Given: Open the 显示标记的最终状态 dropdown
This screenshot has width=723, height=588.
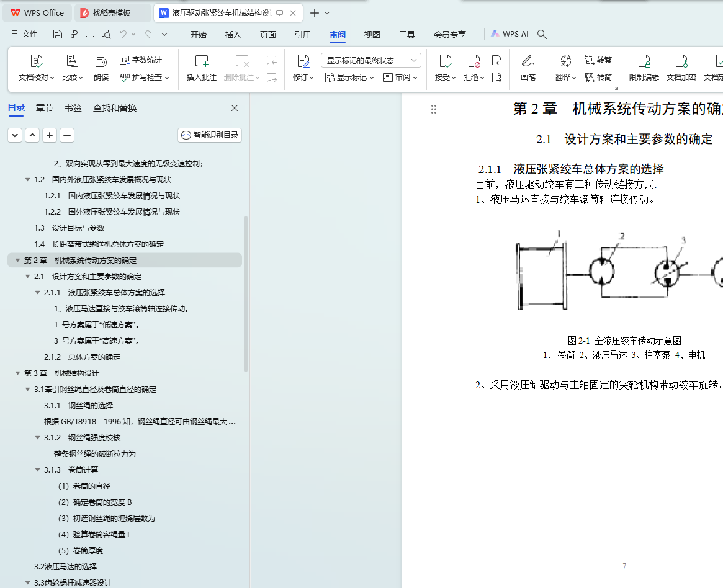Looking at the screenshot, I should tap(371, 60).
